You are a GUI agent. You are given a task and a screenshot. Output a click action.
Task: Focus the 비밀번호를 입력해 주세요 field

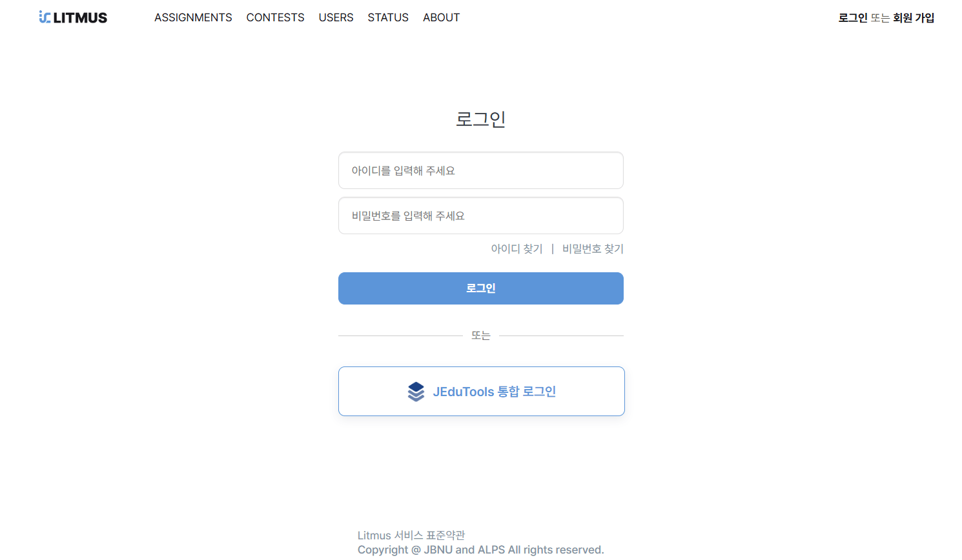click(481, 215)
